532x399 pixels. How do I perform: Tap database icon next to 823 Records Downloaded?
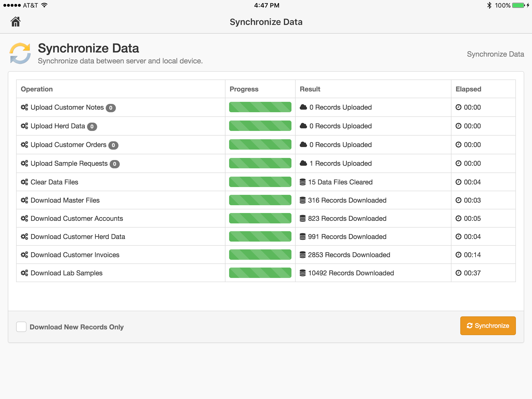point(303,218)
